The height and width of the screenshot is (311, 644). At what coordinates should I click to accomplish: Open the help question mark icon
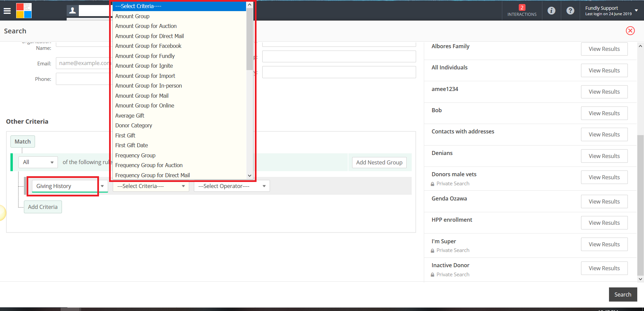coord(570,10)
